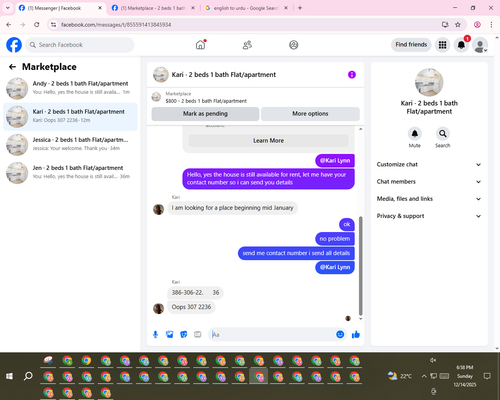Open Andy's apartment conversation
This screenshot has height=400, width=500.
[x=70, y=88]
